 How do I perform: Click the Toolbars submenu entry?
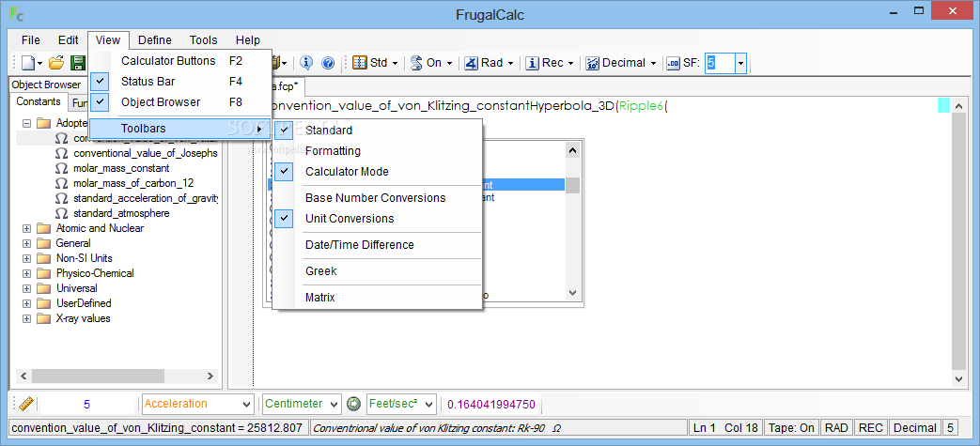pyautogui.click(x=180, y=129)
